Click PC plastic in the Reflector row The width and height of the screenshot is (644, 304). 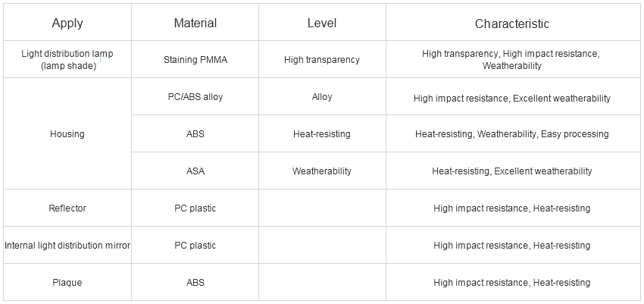pos(195,208)
